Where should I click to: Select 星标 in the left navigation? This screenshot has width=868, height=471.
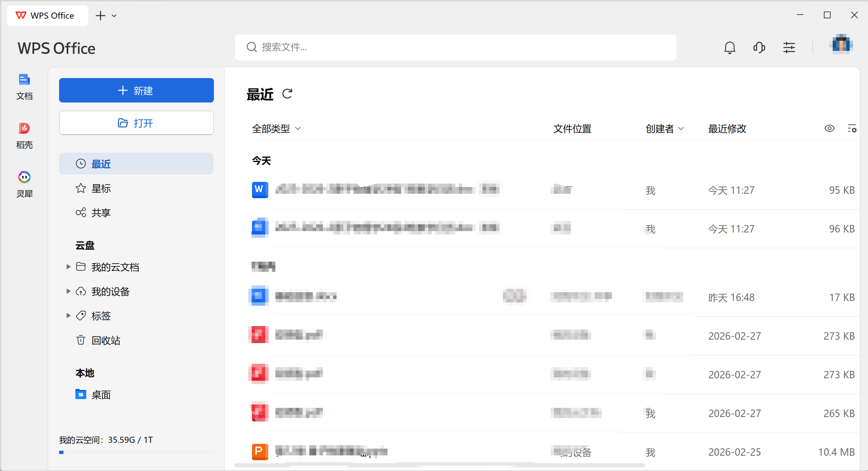[101, 188]
